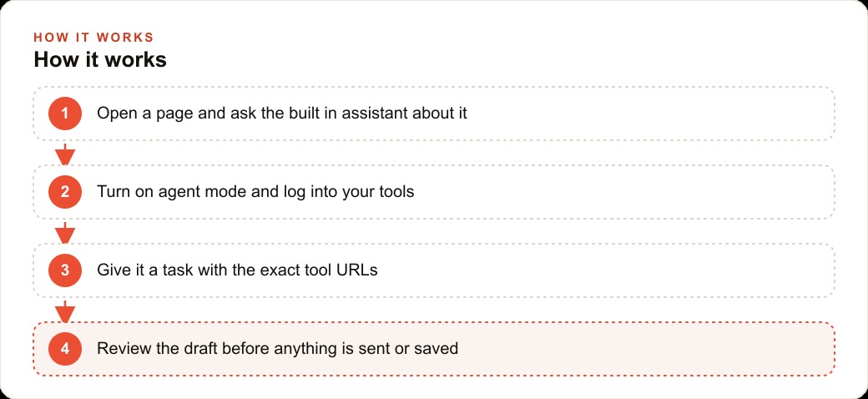This screenshot has width=868, height=399.
Task: Click the empty area of step 2 card
Action: pos(620,192)
